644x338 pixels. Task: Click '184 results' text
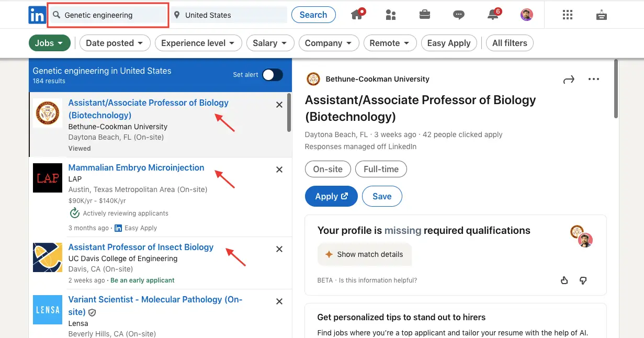(49, 81)
